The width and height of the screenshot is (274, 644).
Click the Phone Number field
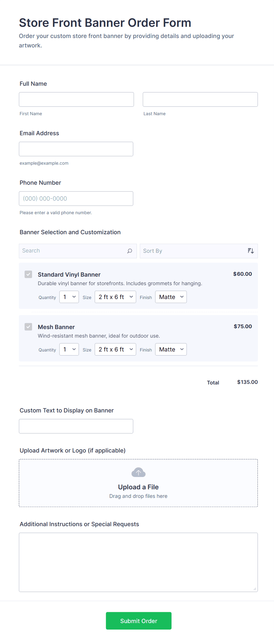point(76,198)
